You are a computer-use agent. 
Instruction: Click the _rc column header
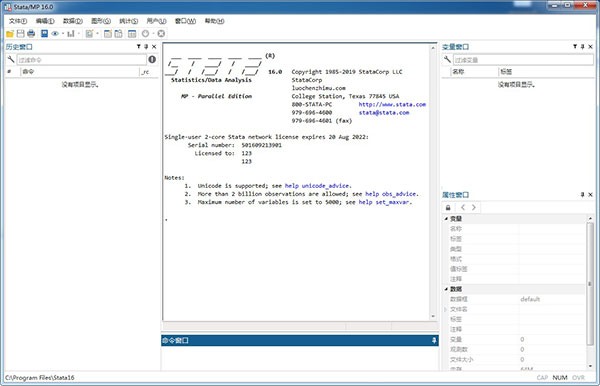pos(148,72)
